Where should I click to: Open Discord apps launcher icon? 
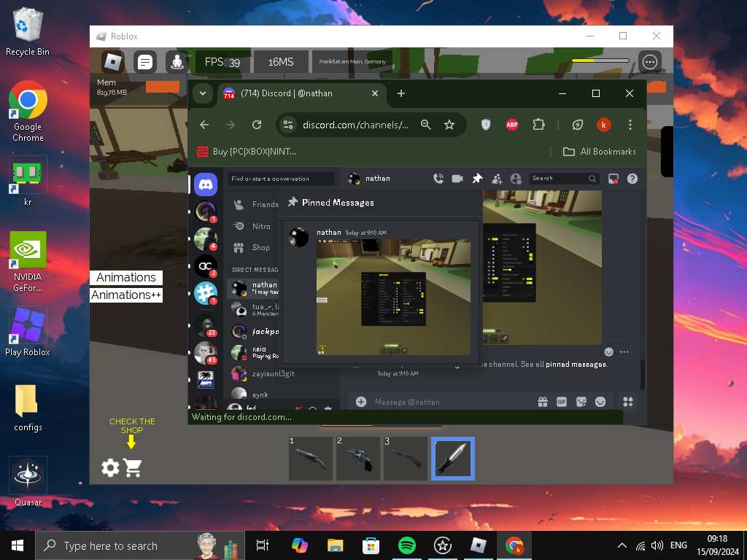[628, 402]
